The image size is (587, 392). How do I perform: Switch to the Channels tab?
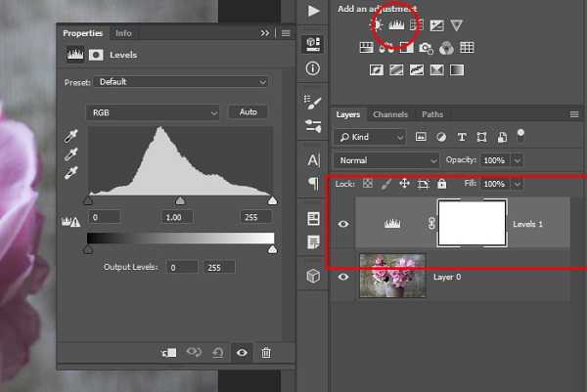tap(390, 114)
